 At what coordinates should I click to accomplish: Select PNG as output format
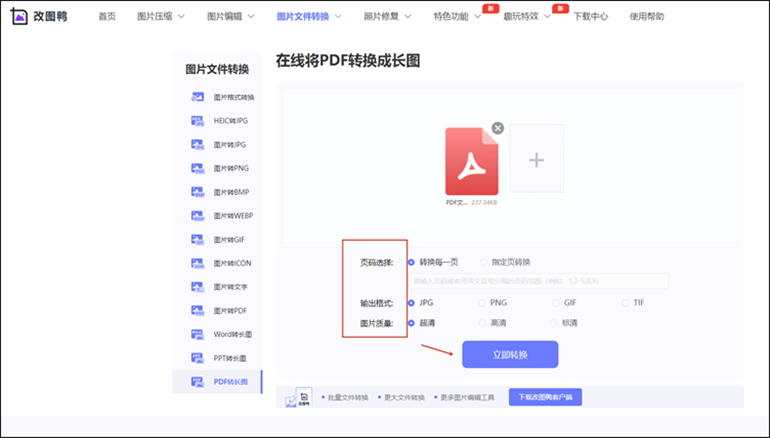click(x=483, y=302)
